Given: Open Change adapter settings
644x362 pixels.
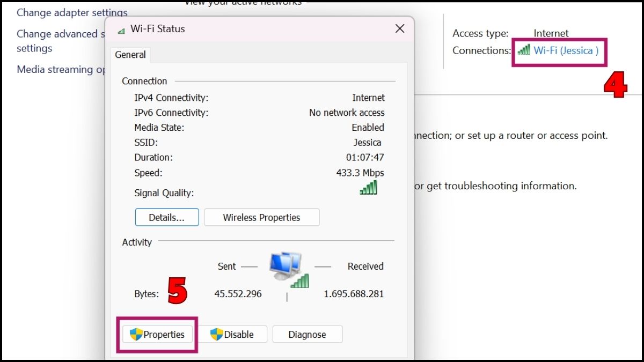Looking at the screenshot, I should (72, 12).
